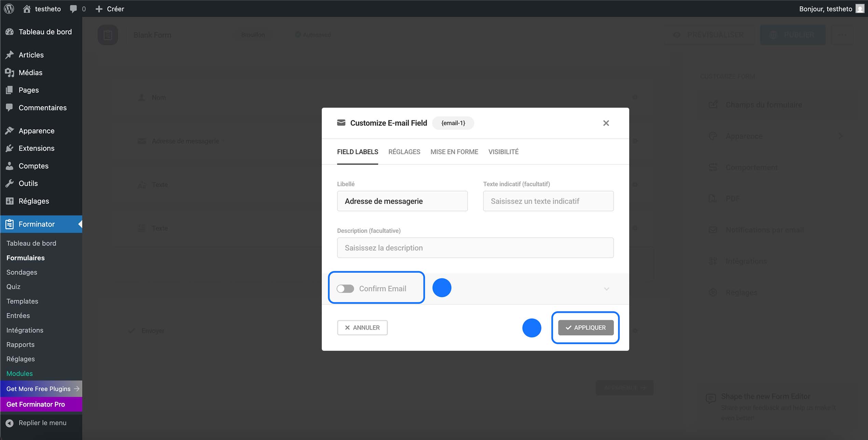This screenshot has width=868, height=440.
Task: Select the Forminator clipboard icon in the sidebar
Action: 10,224
